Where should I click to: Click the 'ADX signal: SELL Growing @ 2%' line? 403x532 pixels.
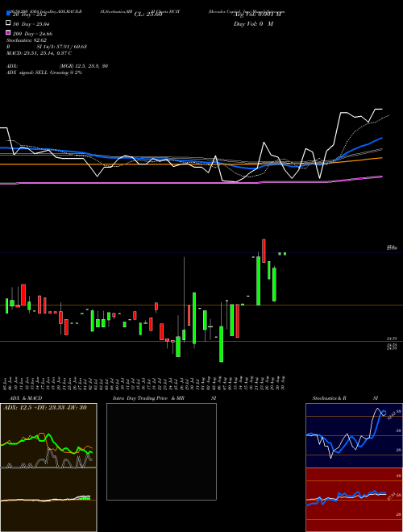tap(44, 73)
